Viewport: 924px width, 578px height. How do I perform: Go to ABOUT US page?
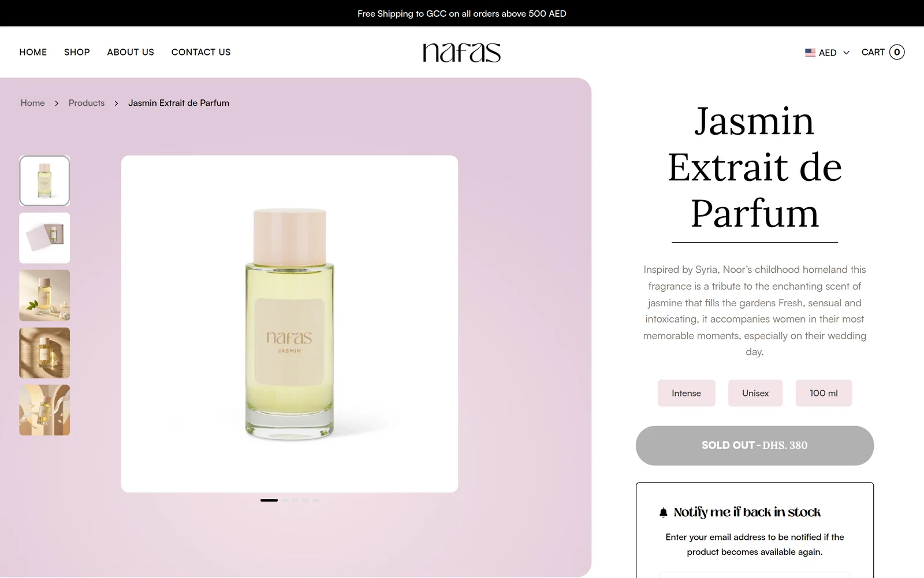pos(131,52)
